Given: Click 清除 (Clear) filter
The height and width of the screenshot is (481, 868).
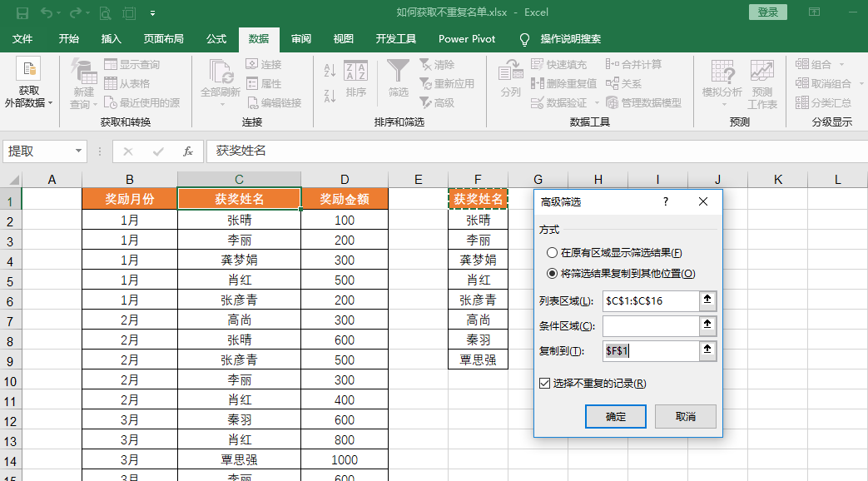Looking at the screenshot, I should pos(437,64).
